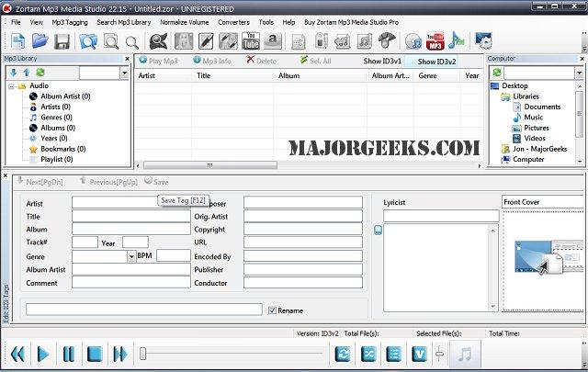
Task: Click the save floppy disk toolbar icon
Action: pyautogui.click(x=62, y=41)
